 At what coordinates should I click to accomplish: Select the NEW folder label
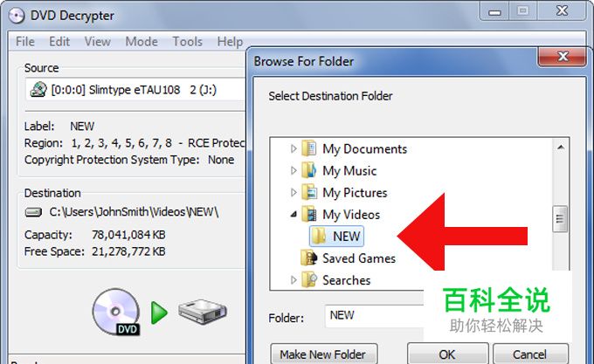[x=346, y=236]
